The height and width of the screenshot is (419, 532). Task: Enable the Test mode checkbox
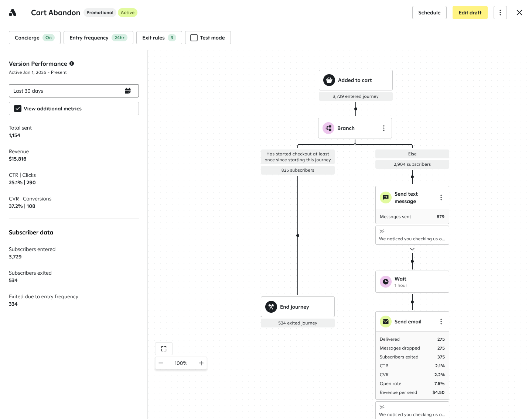point(194,38)
